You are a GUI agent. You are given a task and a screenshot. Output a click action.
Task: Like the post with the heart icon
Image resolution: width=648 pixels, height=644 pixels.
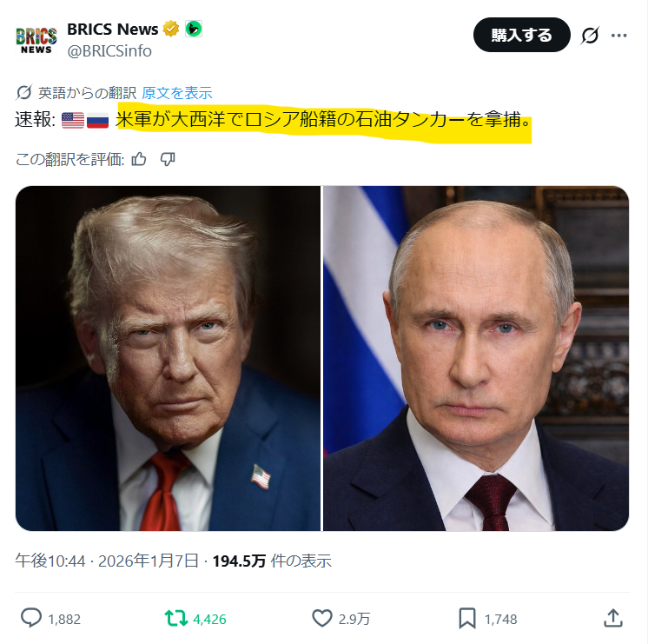pos(322,618)
